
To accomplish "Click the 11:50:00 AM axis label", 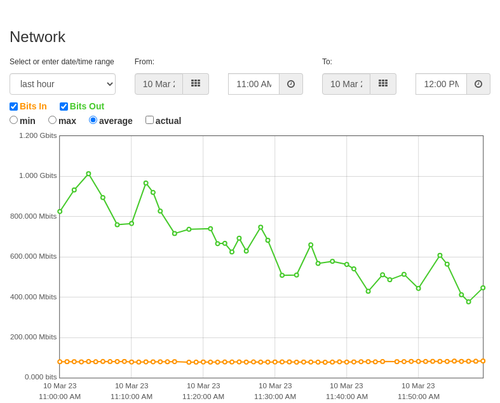I will 418,397.
